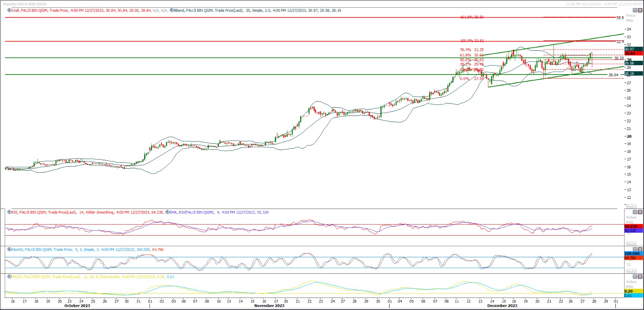
Task: Maximize the main price chart pane
Action: [x=635, y=10]
